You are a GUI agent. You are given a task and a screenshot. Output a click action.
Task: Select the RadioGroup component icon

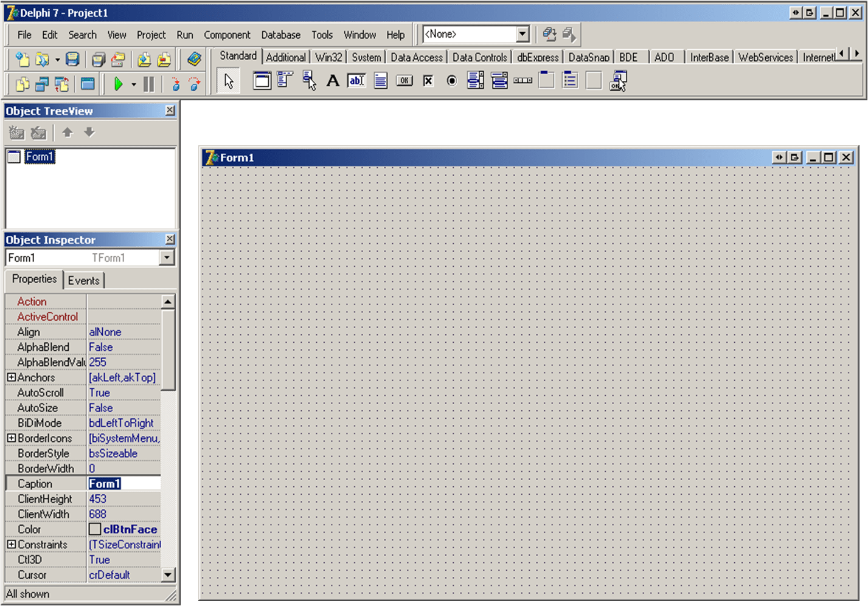(x=570, y=80)
